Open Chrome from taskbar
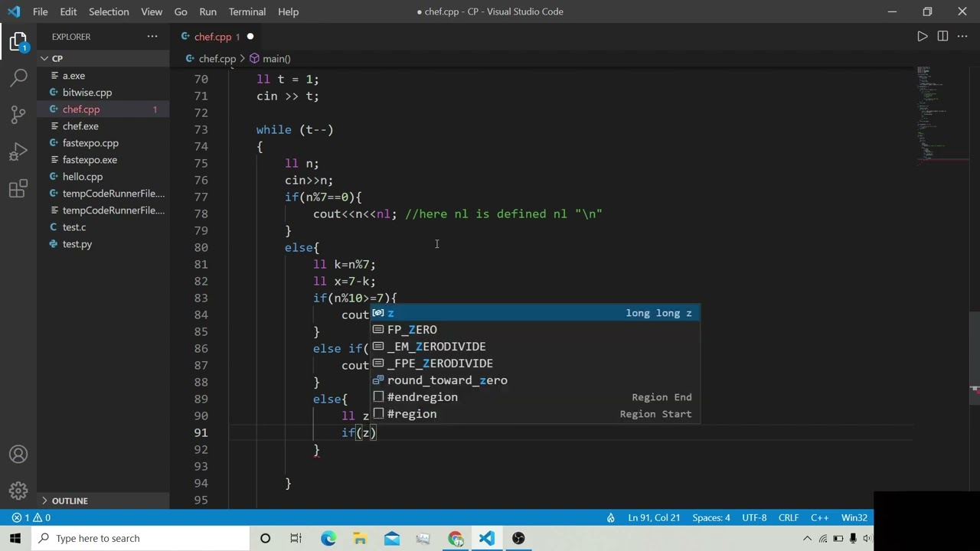The height and width of the screenshot is (551, 980). (x=456, y=538)
